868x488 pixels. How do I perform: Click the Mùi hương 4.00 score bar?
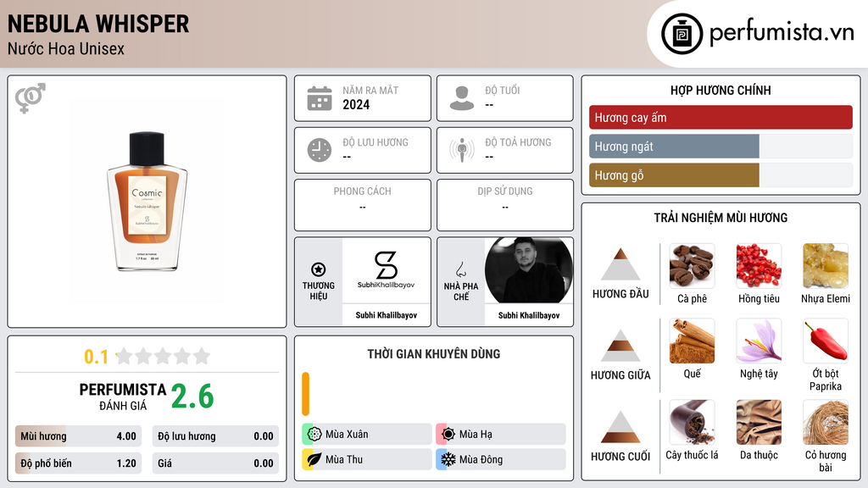pos(78,436)
